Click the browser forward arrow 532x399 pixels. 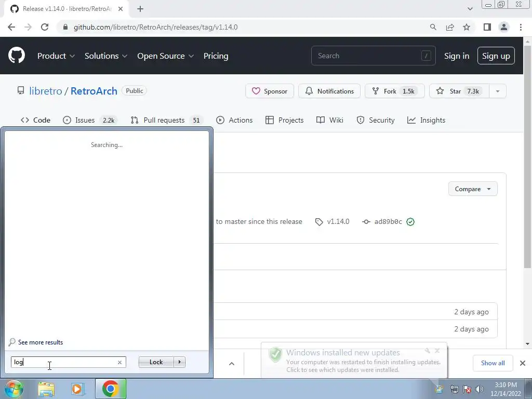(x=28, y=27)
